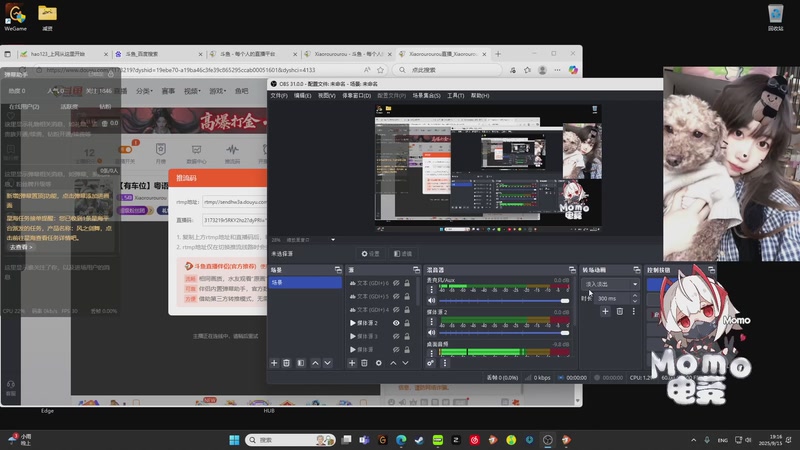This screenshot has width=800, height=450.
Task: Show the 文本 (GDI+) 6 source
Action: coord(396,283)
